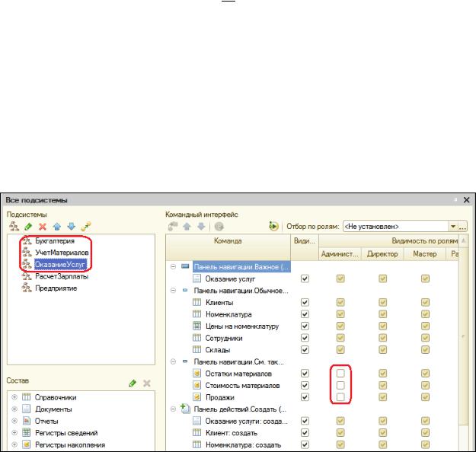
Task: Click the Види... column header
Action: [x=305, y=247]
